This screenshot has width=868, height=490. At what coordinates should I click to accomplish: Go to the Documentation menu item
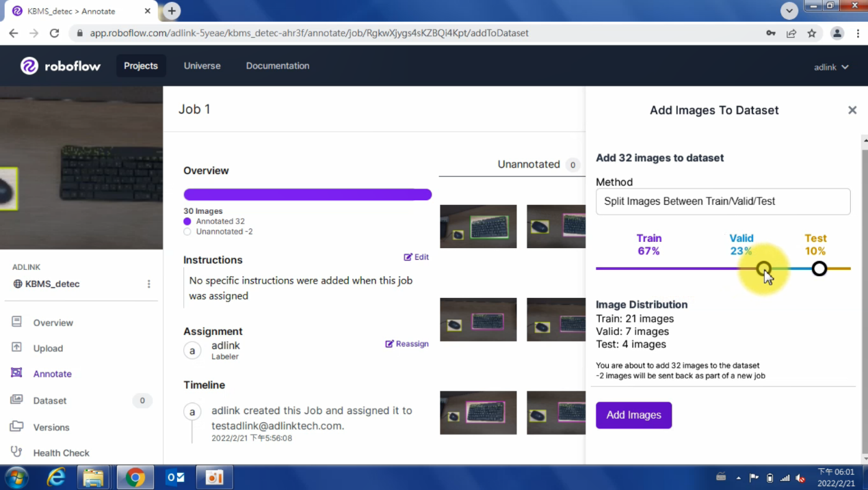point(277,66)
